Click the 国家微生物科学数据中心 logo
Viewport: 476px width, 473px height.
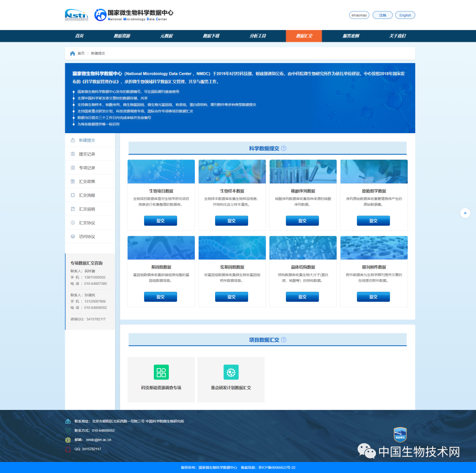click(131, 15)
